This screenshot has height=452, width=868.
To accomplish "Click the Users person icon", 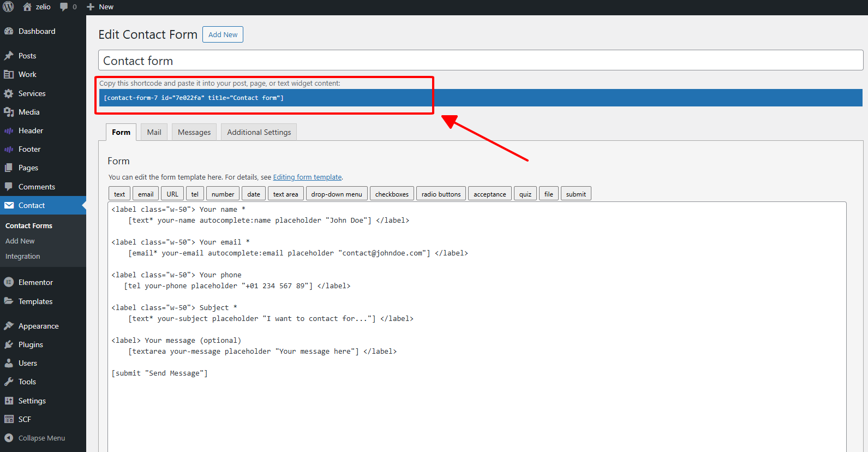I will pos(9,363).
